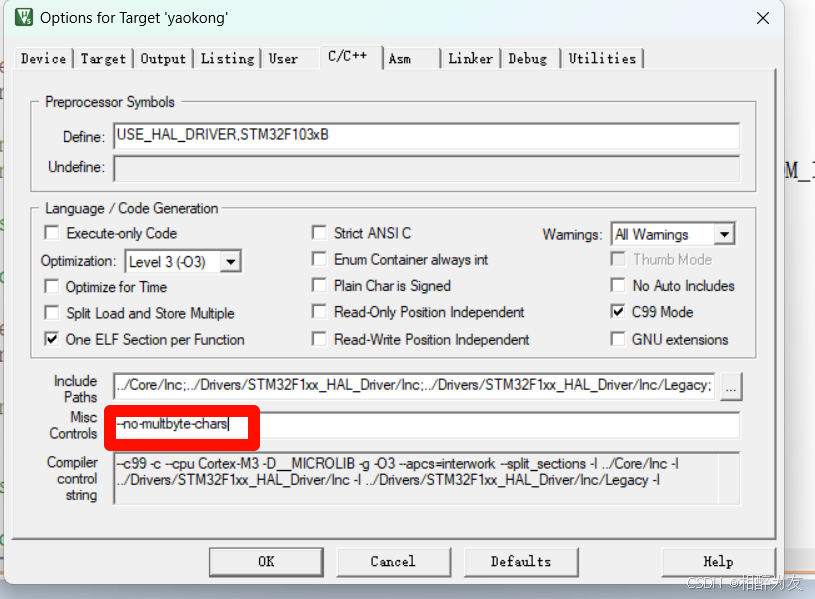
Task: Open Help for this dialog
Action: click(x=718, y=562)
